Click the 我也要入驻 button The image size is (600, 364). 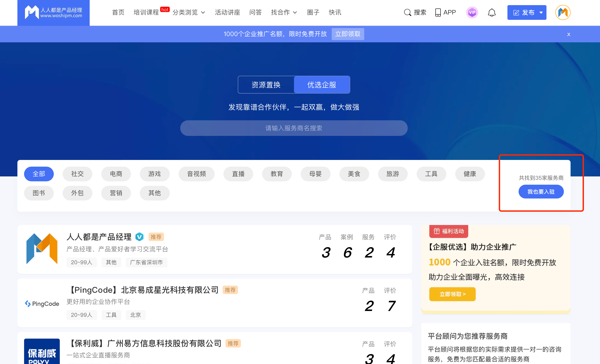(x=541, y=192)
